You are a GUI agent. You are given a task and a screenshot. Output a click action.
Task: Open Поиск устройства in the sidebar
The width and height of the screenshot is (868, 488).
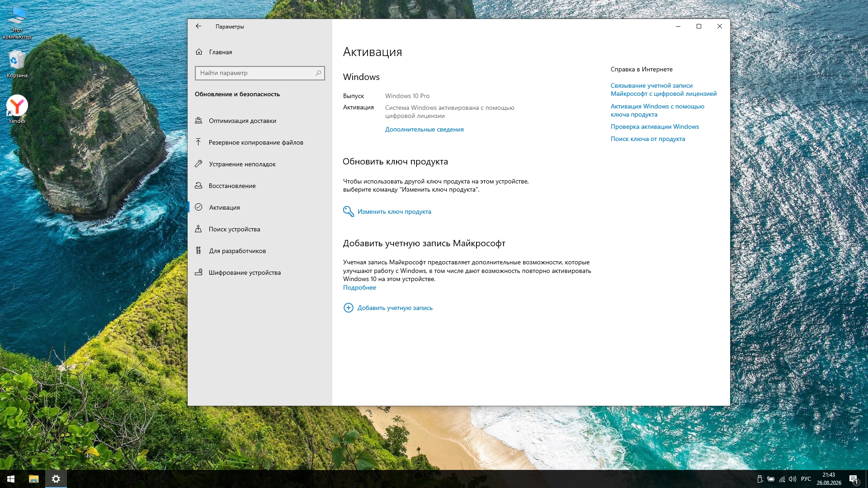pyautogui.click(x=259, y=229)
